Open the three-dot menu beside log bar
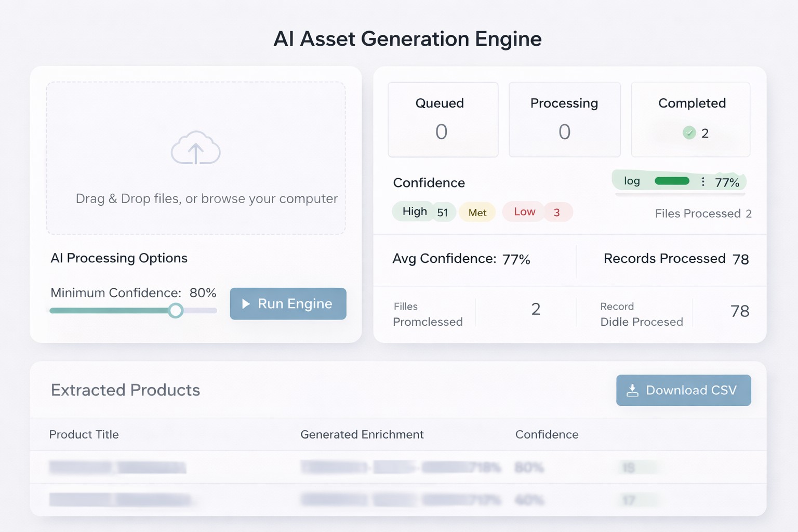Viewport: 798px width, 532px height. click(x=703, y=182)
